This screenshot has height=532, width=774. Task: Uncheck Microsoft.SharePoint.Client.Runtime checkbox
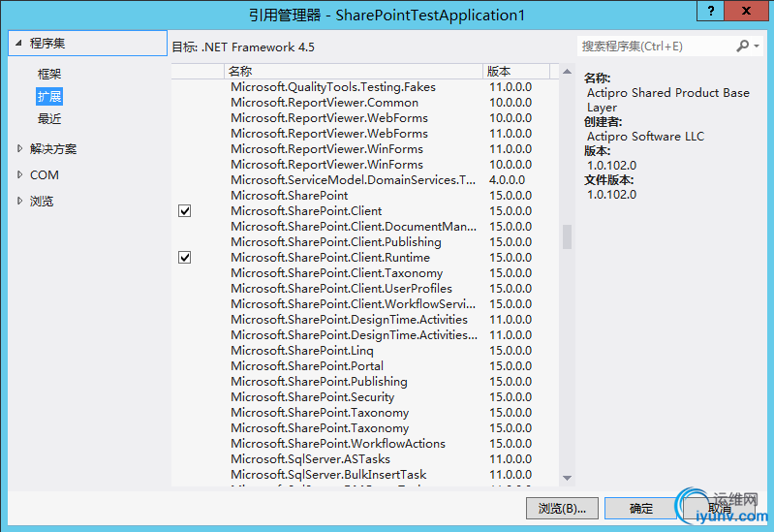coord(185,258)
